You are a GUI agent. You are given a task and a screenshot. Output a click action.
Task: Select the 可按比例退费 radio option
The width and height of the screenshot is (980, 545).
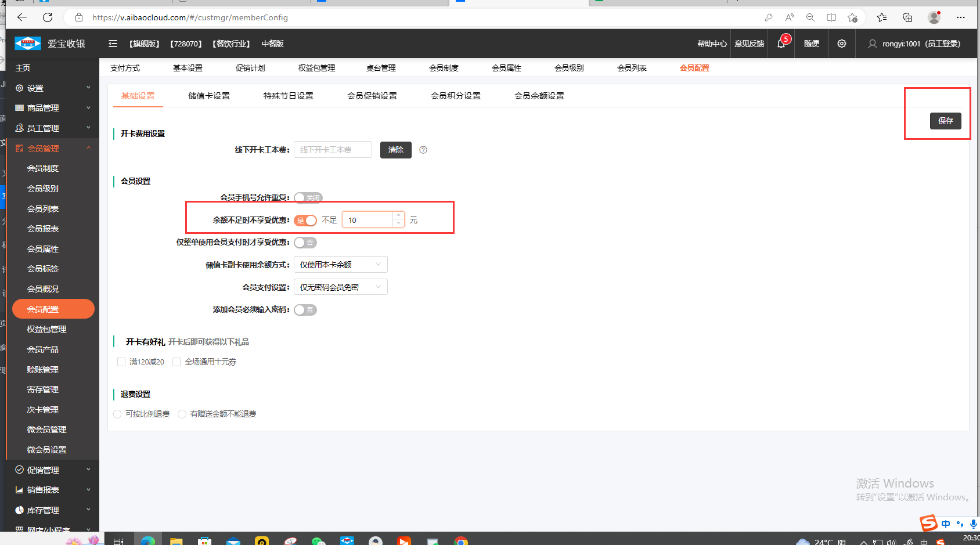tap(118, 414)
